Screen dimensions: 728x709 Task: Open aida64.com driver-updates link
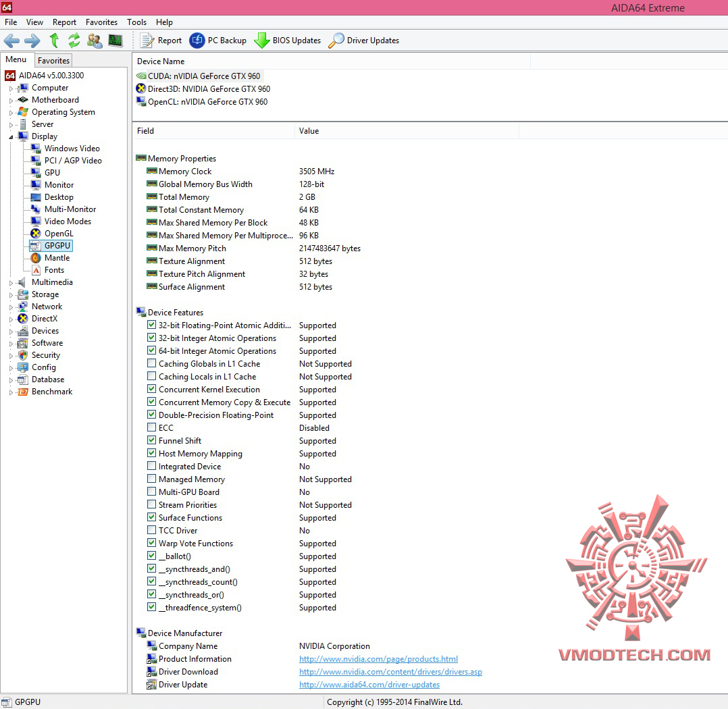pos(369,685)
